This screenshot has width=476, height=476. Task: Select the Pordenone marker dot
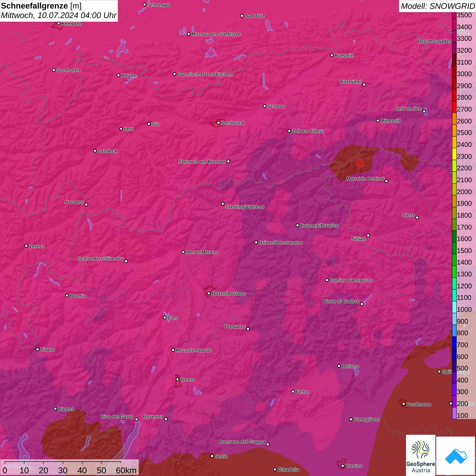(404, 404)
